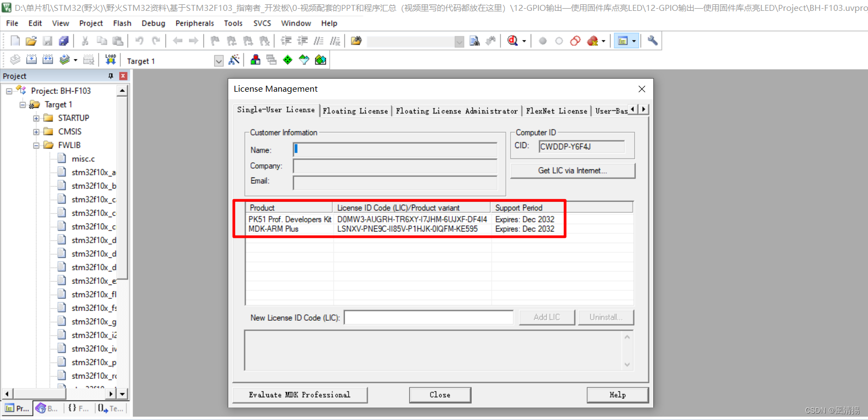Viewport: 868px width, 420px height.
Task: Switch to Floating License tab
Action: 356,111
